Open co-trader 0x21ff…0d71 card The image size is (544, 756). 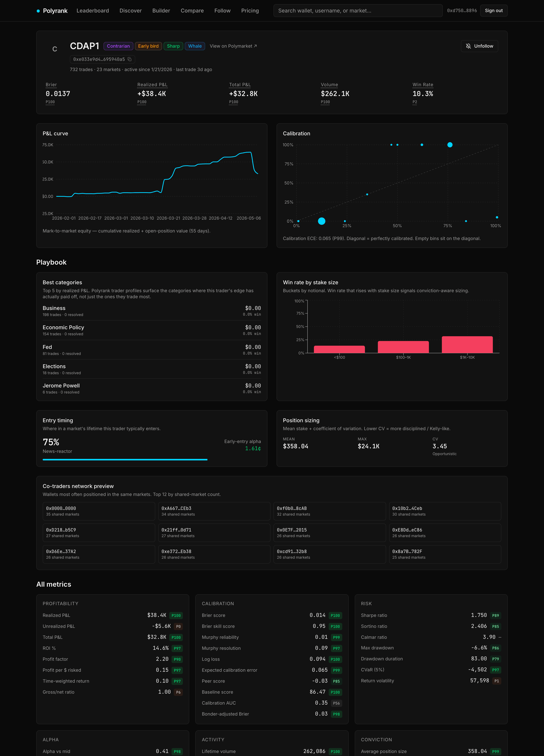click(214, 533)
